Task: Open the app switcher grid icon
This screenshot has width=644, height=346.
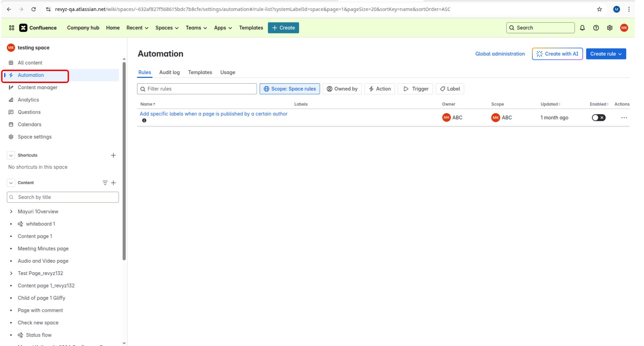Action: (12, 28)
